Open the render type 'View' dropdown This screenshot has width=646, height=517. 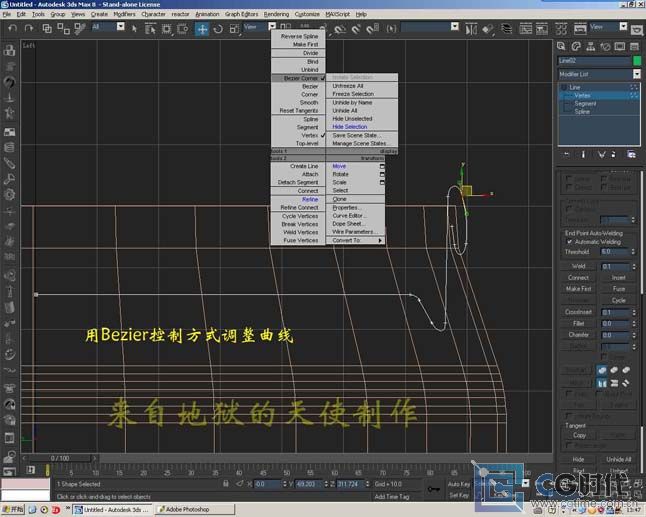coord(623,27)
